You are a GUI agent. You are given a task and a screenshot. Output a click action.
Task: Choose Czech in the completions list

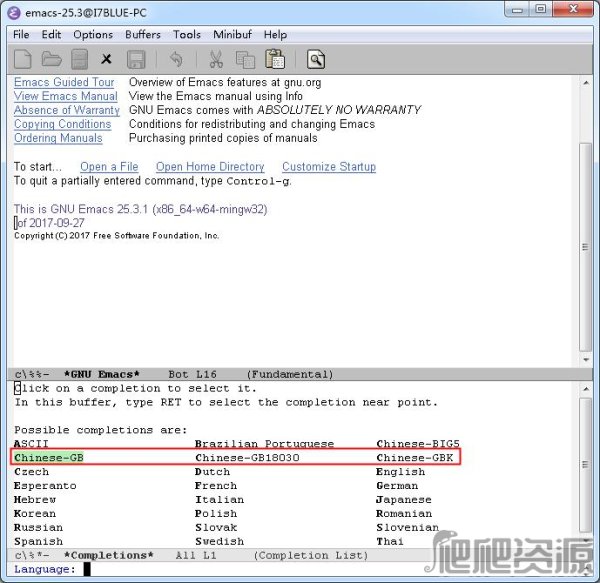click(x=31, y=472)
